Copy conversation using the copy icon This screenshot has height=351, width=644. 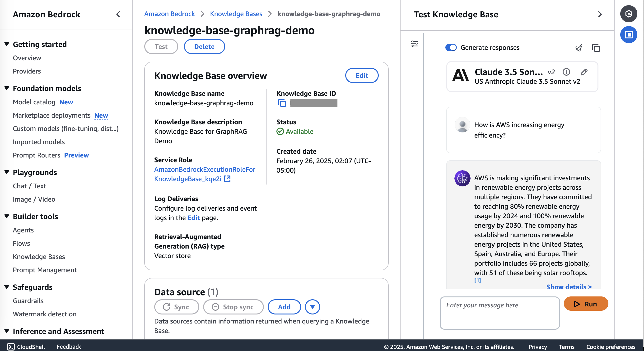coord(596,48)
